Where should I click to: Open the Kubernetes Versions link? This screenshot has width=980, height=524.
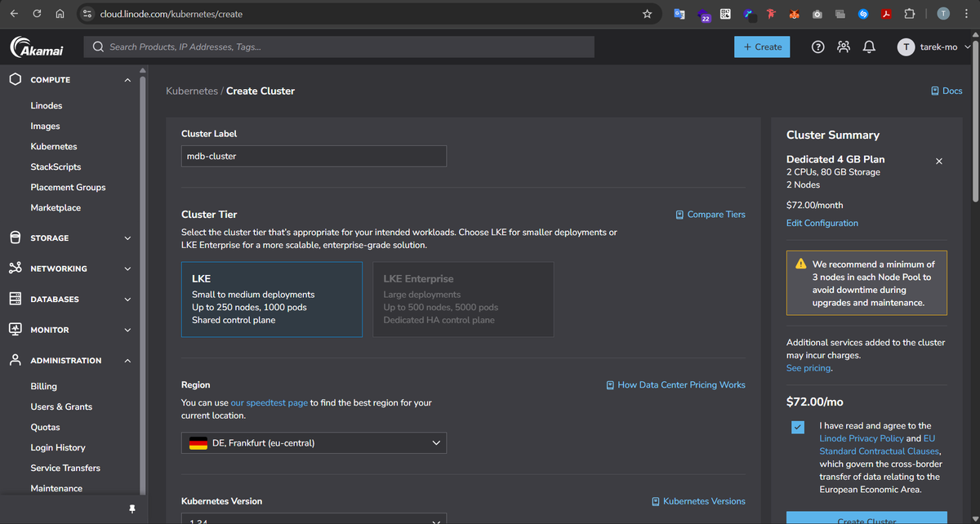tap(698, 502)
